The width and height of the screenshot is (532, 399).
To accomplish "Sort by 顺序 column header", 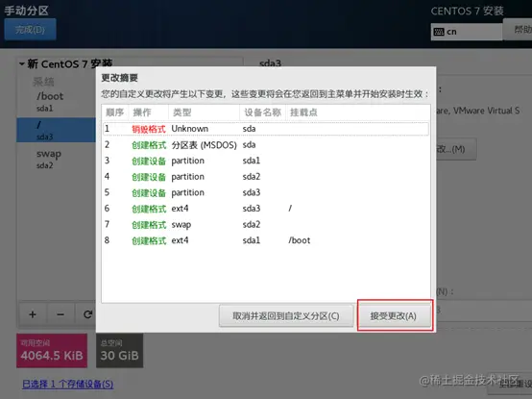I will [x=115, y=112].
